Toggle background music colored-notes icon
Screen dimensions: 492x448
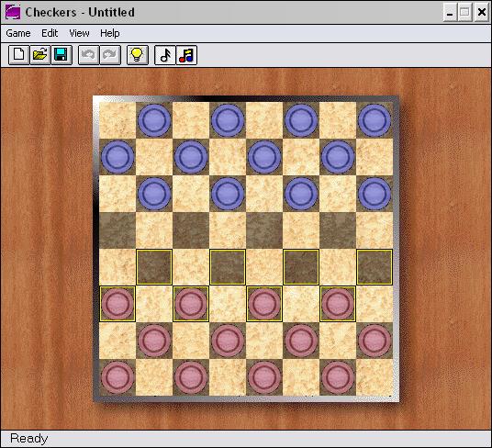pyautogui.click(x=186, y=55)
